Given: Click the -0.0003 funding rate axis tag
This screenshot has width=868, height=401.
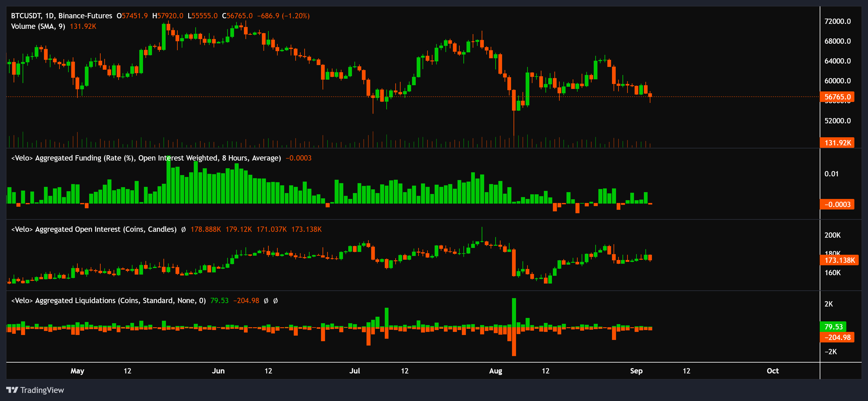Looking at the screenshot, I should (x=837, y=205).
